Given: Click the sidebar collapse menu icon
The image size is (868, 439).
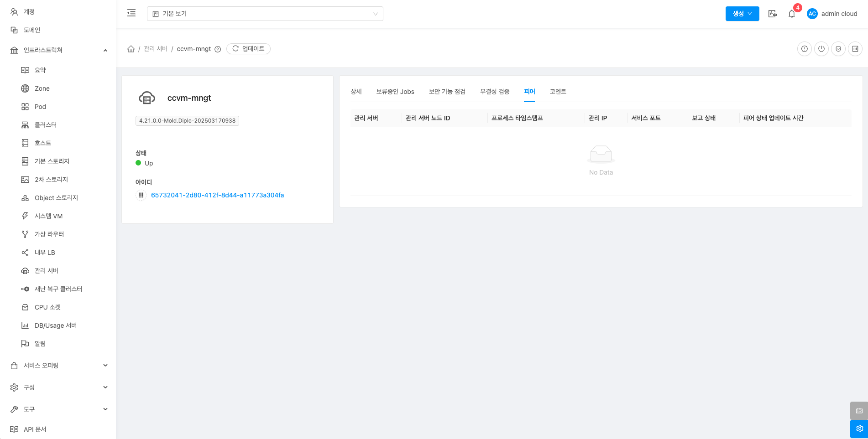Looking at the screenshot, I should [131, 13].
